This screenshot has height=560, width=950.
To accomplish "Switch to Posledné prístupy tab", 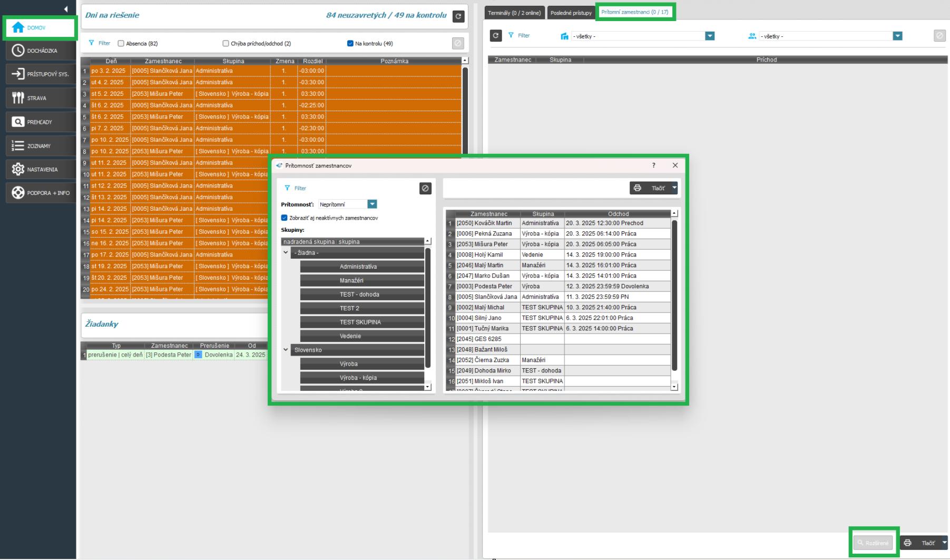I will (571, 13).
